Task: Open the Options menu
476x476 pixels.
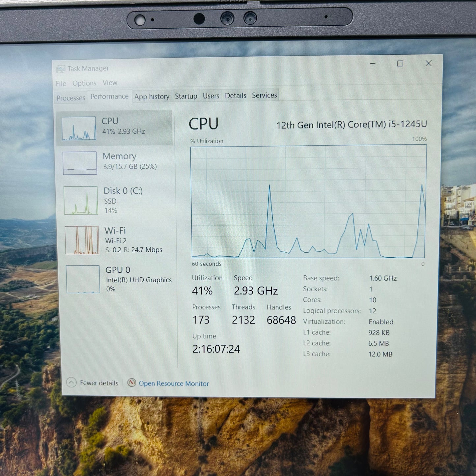Action: (x=84, y=83)
